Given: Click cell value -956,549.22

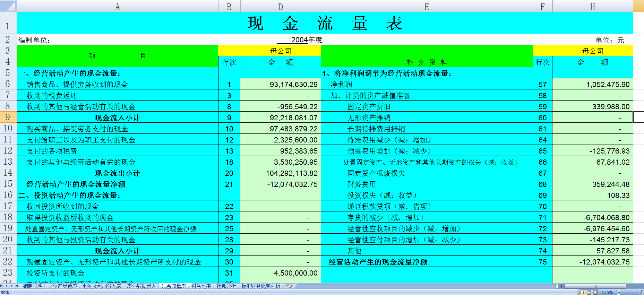Looking at the screenshot, I should coord(281,106).
